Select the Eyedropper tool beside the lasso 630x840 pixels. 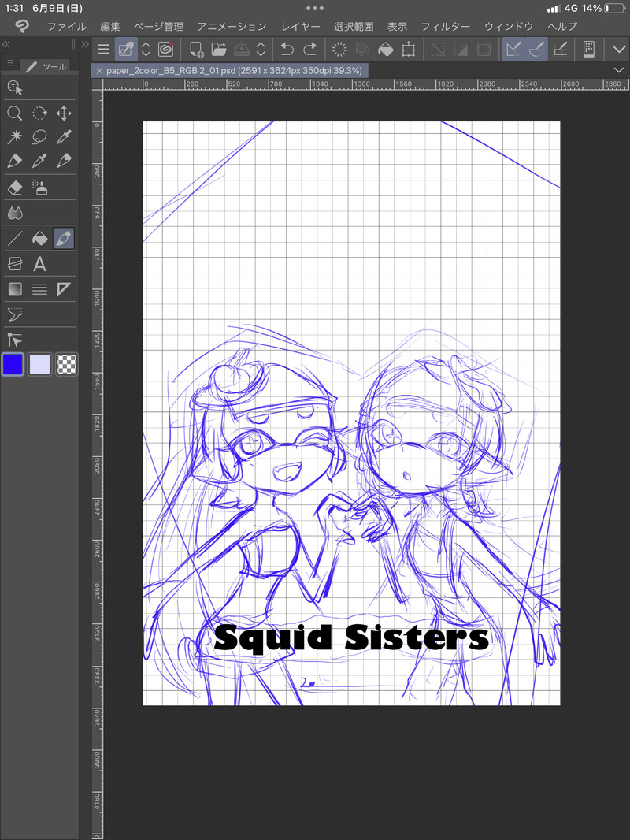[x=64, y=136]
